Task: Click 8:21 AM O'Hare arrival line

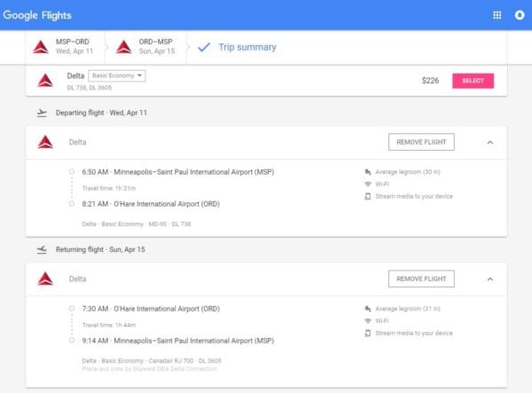Action: click(x=151, y=204)
